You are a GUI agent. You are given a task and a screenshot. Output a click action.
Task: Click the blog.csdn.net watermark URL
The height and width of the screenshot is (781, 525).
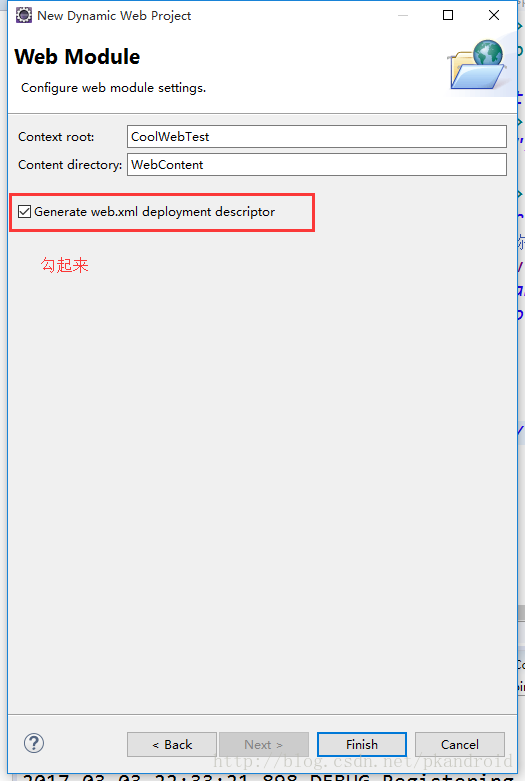363,761
